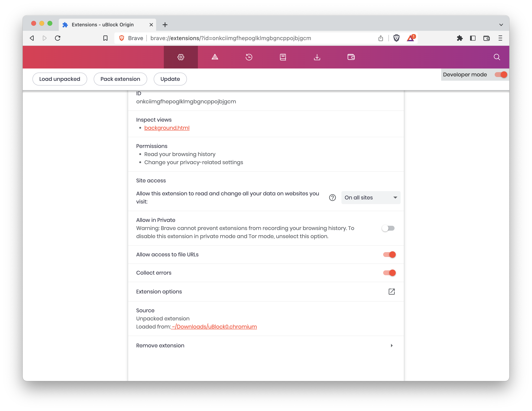The image size is (532, 411).
Task: Click the Brave Shields lion icon
Action: click(x=396, y=38)
